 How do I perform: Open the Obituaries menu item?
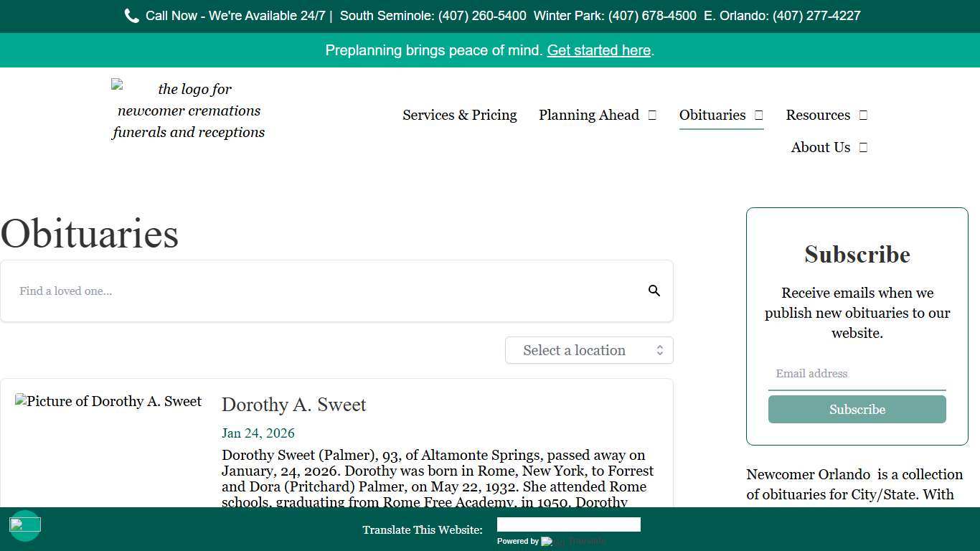pos(712,116)
